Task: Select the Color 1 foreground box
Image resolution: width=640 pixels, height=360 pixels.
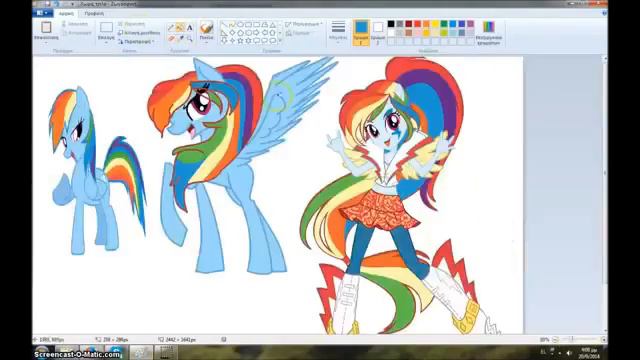Action: [361, 32]
